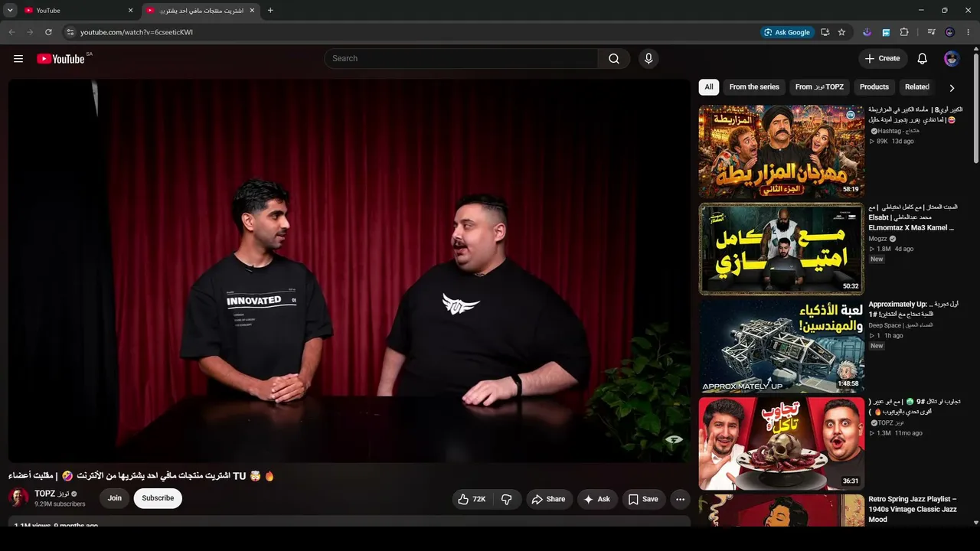The width and height of the screenshot is (980, 551).
Task: Open the Approximately Up 1:48:58 thumbnail
Action: (x=781, y=346)
